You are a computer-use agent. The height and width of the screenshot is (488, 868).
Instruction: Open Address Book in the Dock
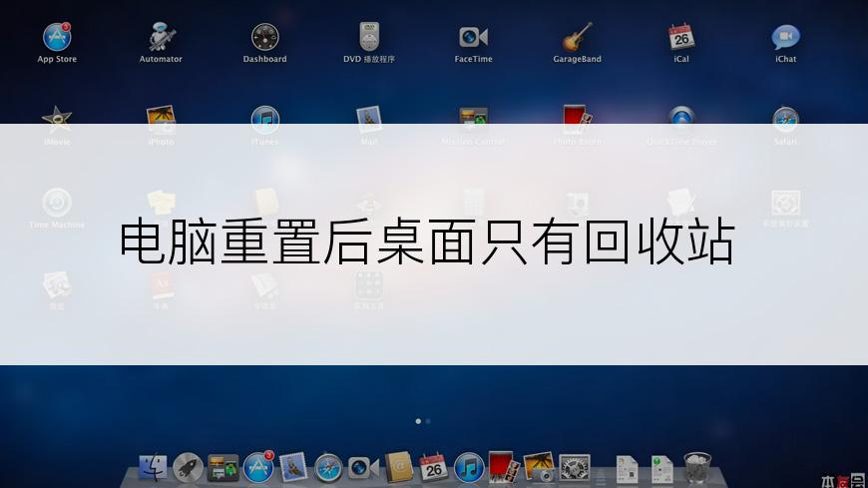(399, 467)
